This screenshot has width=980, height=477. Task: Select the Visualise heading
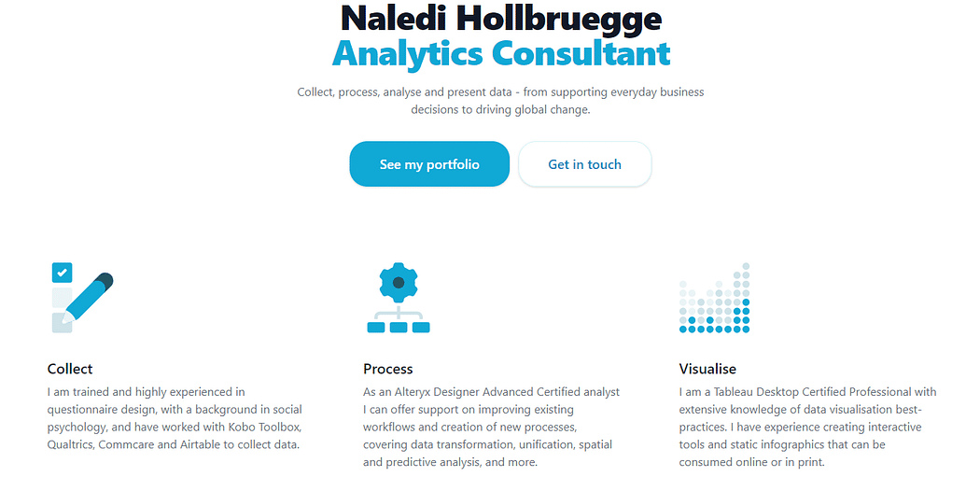click(707, 369)
